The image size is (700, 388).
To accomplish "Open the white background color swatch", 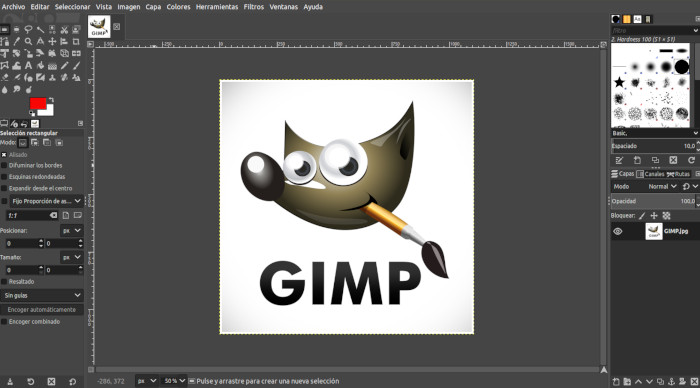I will click(x=48, y=111).
